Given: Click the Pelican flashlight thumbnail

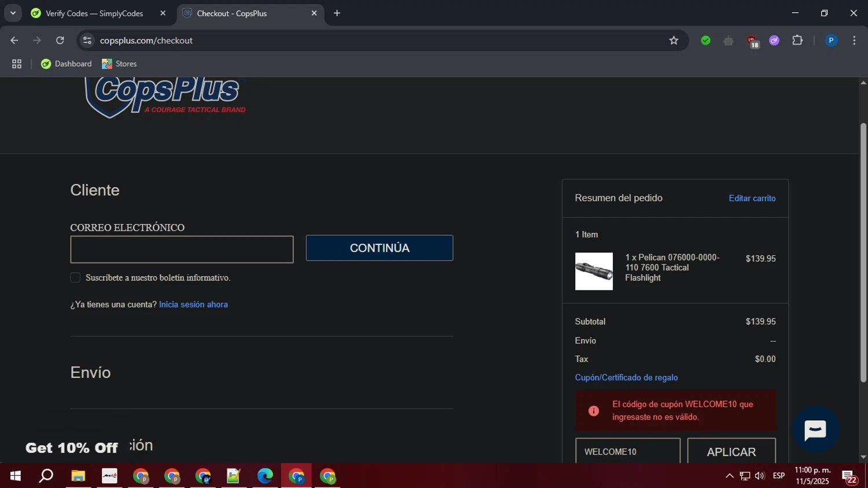Looking at the screenshot, I should click(x=594, y=271).
